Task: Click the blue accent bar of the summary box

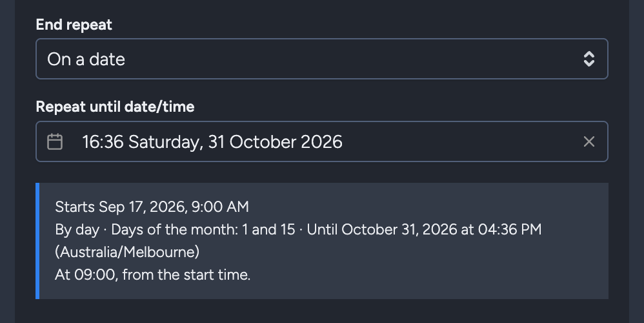Action: 38,241
